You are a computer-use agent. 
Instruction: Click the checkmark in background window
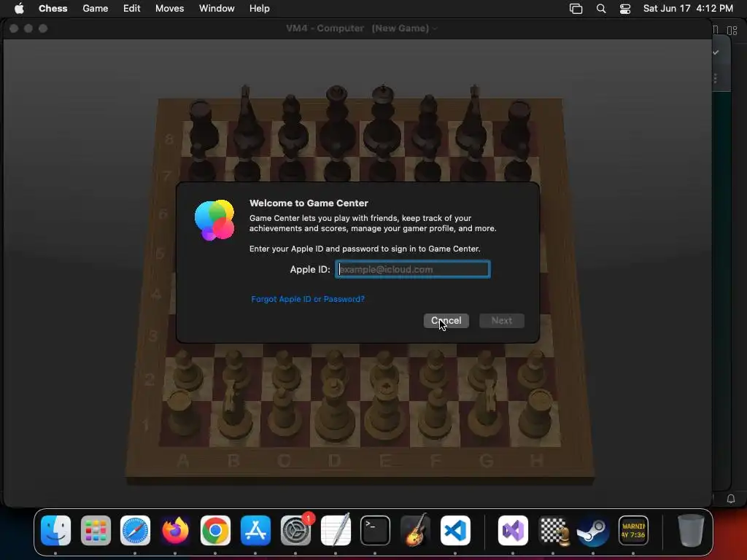pos(716,52)
